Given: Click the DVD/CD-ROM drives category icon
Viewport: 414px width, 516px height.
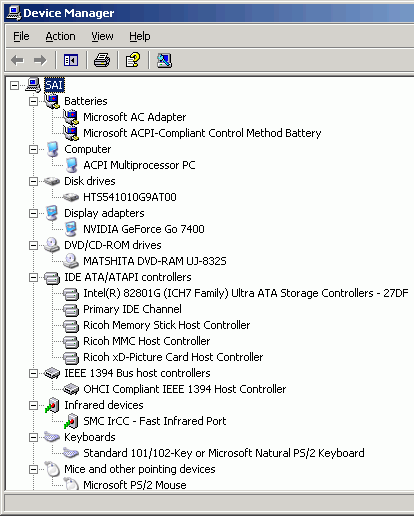Looking at the screenshot, I should [52, 245].
